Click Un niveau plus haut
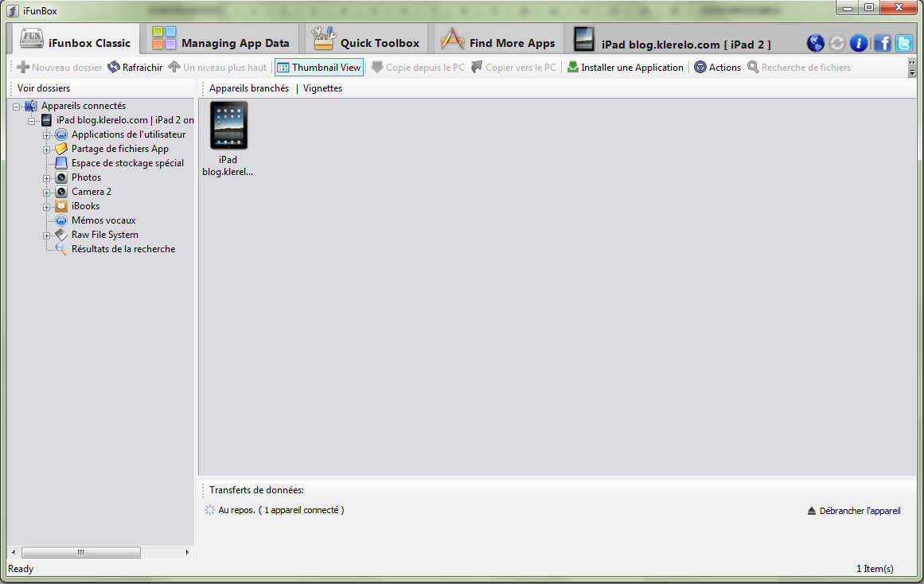Viewport: 924px width, 584px height. click(x=217, y=67)
